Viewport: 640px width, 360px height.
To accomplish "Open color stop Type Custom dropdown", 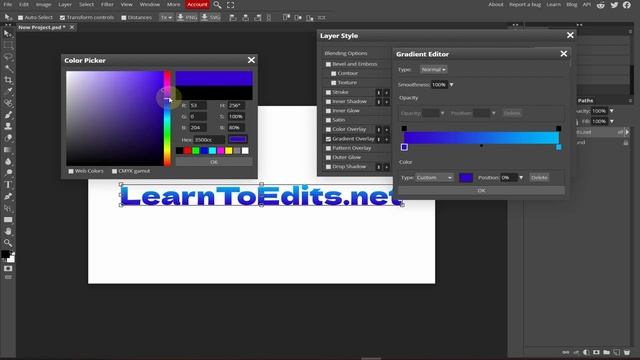I will tap(434, 178).
